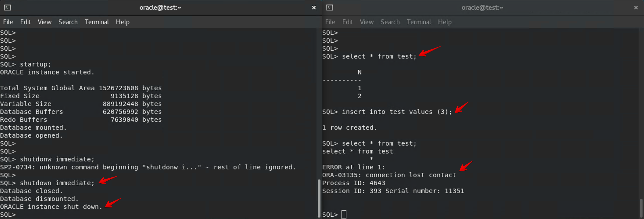Viewport: 644px width, 219px height.
Task: Click 'Redo Buffers' line
Action: 81,120
